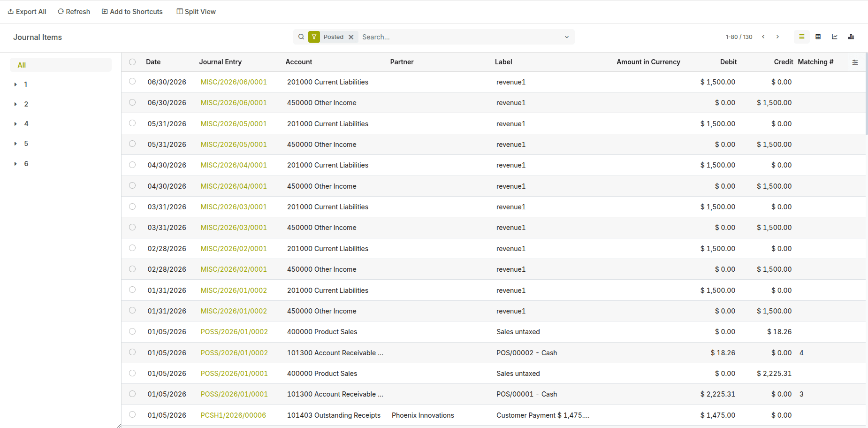The height and width of the screenshot is (428, 868).
Task: Expand group 5 in side panel
Action: 15,144
